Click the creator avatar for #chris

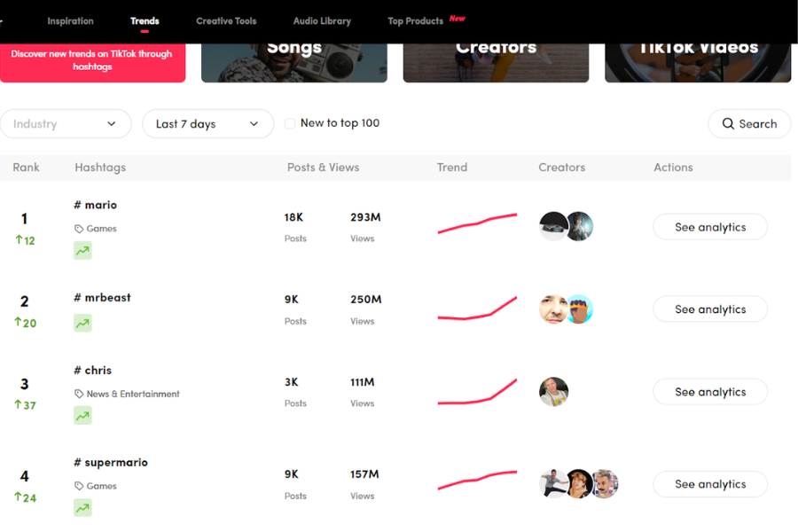tap(553, 392)
